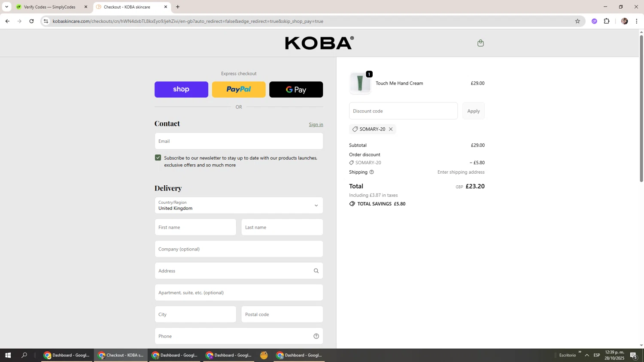Click the First name field
Screen dimensions: 644x362
[195, 227]
